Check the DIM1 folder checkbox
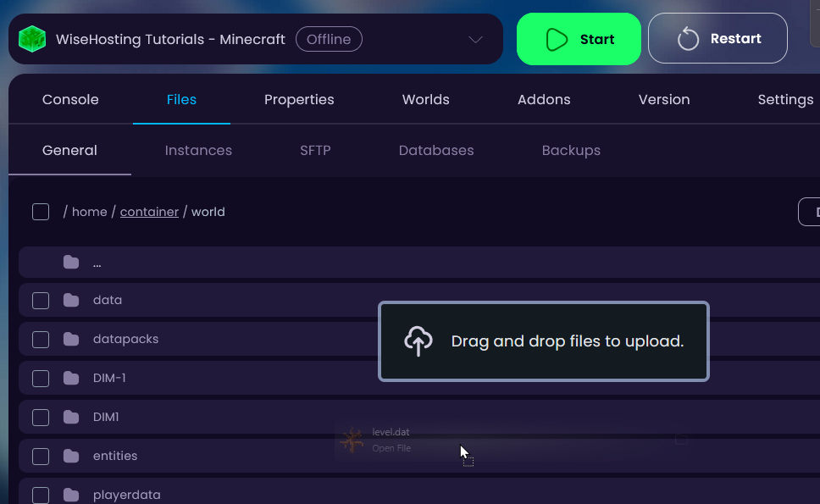This screenshot has height=504, width=820. [41, 418]
